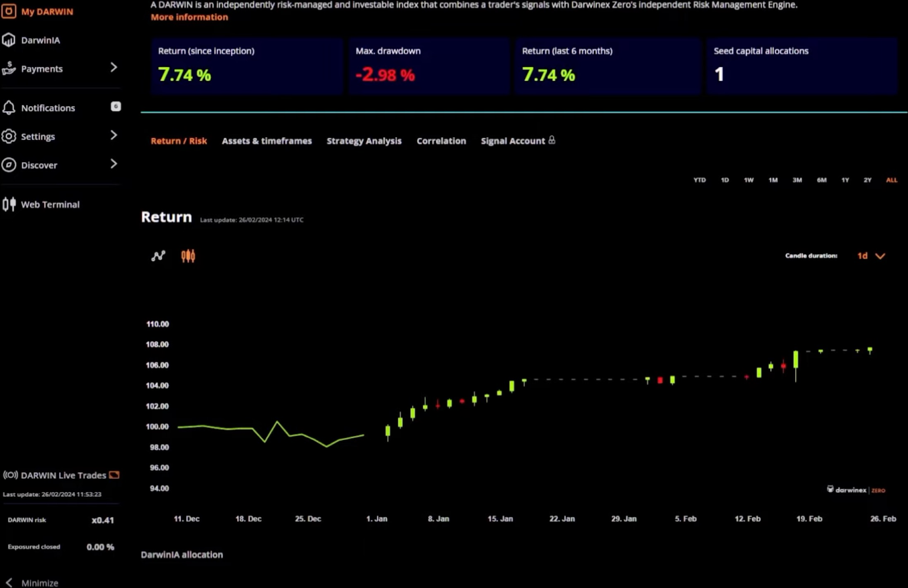This screenshot has width=908, height=588.
Task: Switch to line chart view icon
Action: click(158, 256)
